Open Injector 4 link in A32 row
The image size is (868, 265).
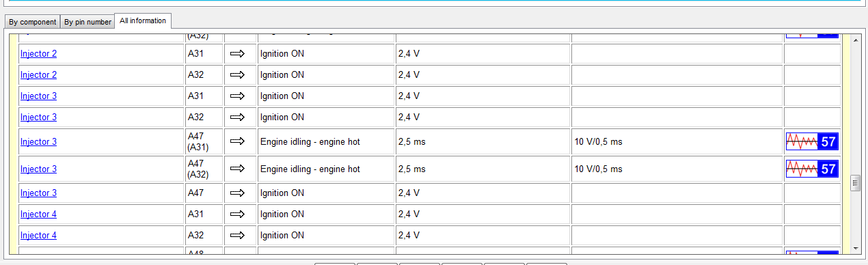tap(38, 235)
